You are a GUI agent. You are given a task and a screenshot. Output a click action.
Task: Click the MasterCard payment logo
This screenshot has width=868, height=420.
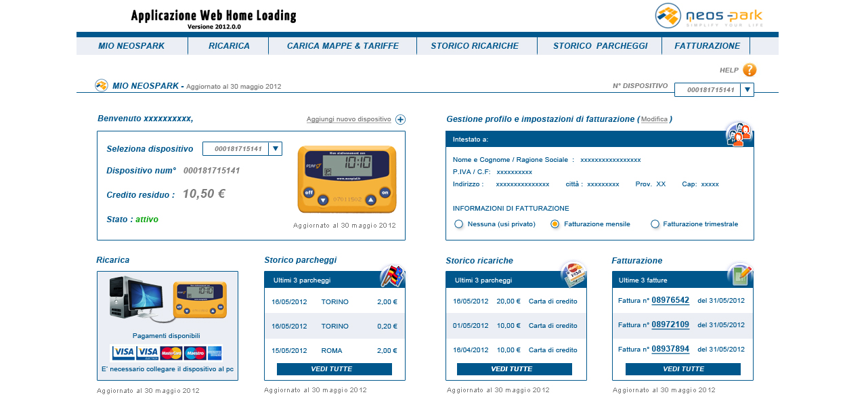click(x=171, y=353)
